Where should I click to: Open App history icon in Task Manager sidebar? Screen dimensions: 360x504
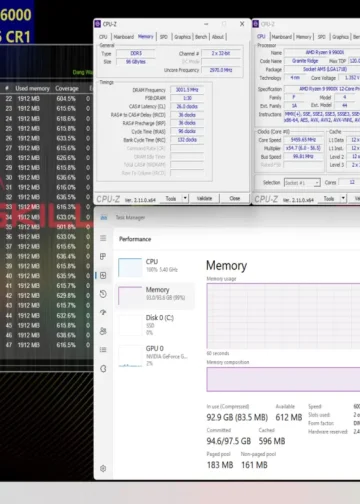103,294
